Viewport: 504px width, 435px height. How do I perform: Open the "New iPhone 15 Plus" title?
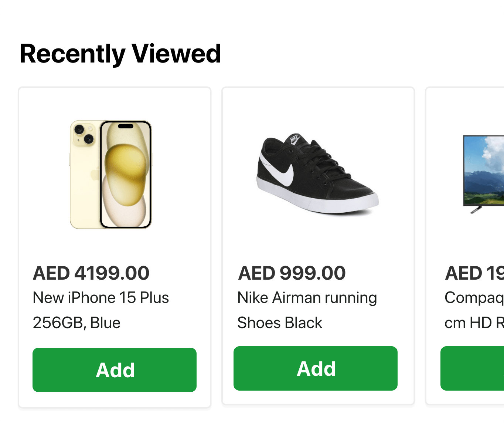(101, 298)
